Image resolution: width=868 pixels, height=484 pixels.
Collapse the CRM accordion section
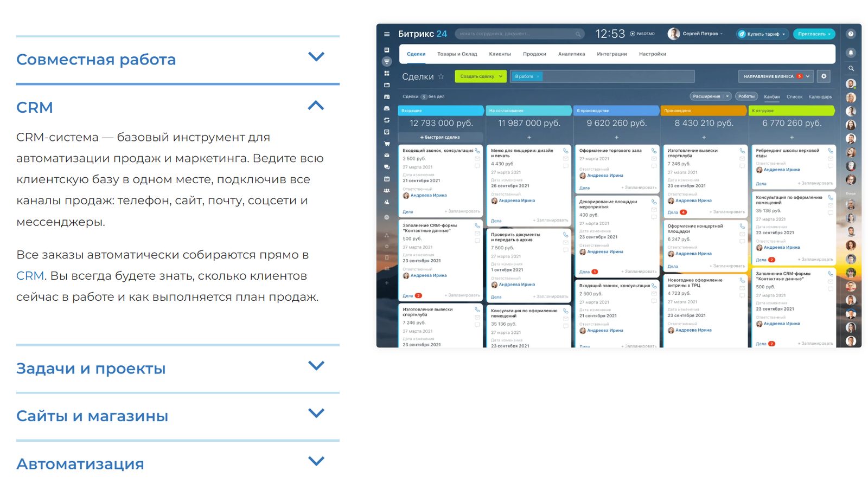[316, 106]
